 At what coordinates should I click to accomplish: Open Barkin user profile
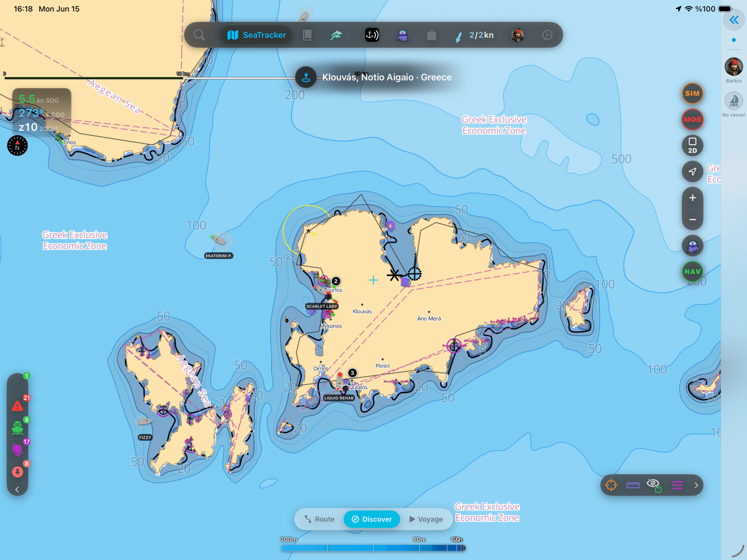click(734, 70)
